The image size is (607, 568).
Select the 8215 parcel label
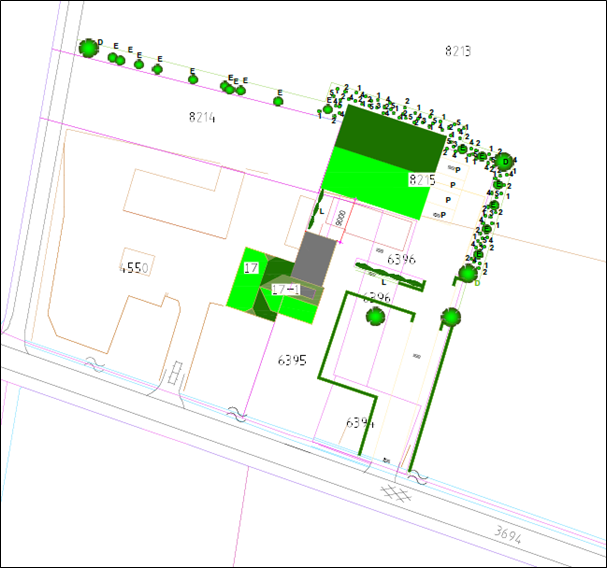point(422,180)
